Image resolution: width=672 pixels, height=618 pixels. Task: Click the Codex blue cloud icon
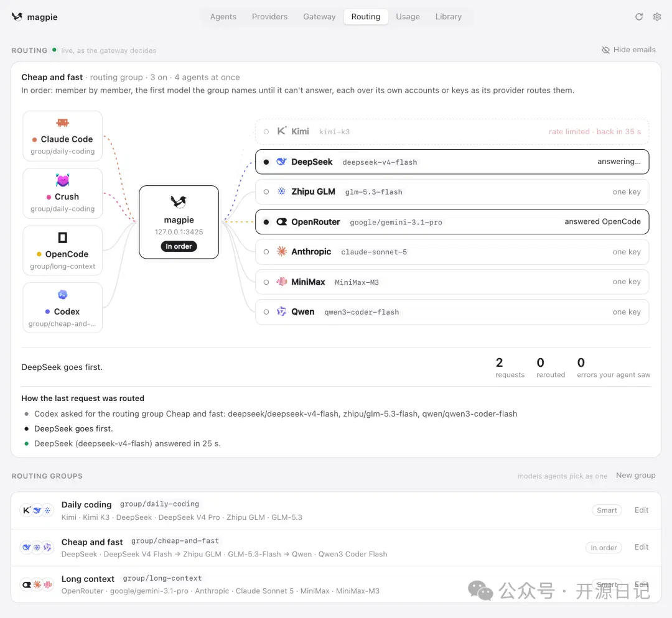pyautogui.click(x=63, y=295)
